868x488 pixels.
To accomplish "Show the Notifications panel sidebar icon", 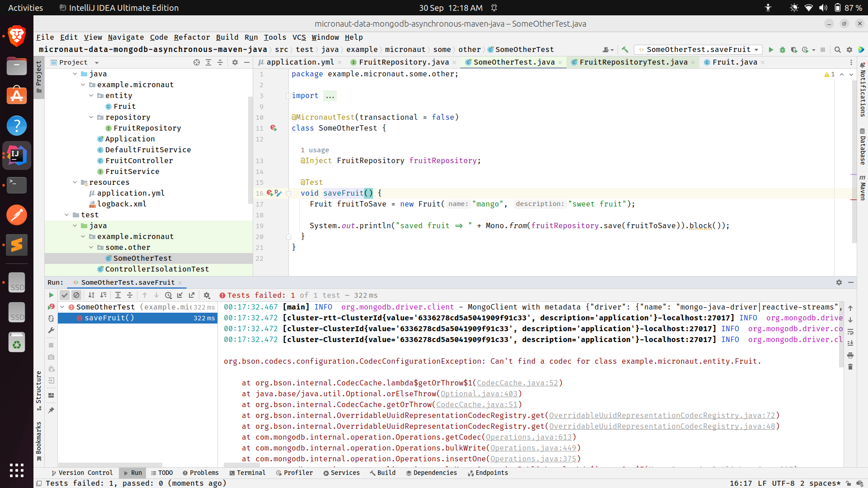I will point(863,95).
